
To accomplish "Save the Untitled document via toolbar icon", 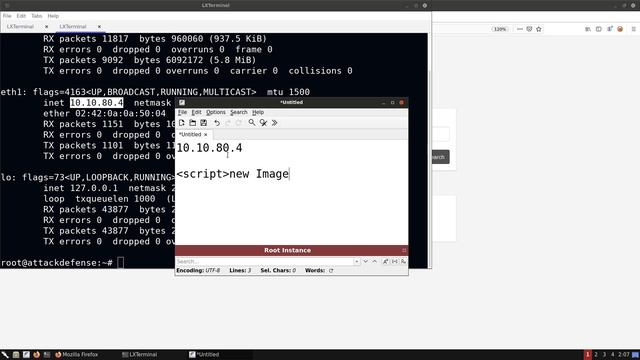I will click(x=204, y=123).
